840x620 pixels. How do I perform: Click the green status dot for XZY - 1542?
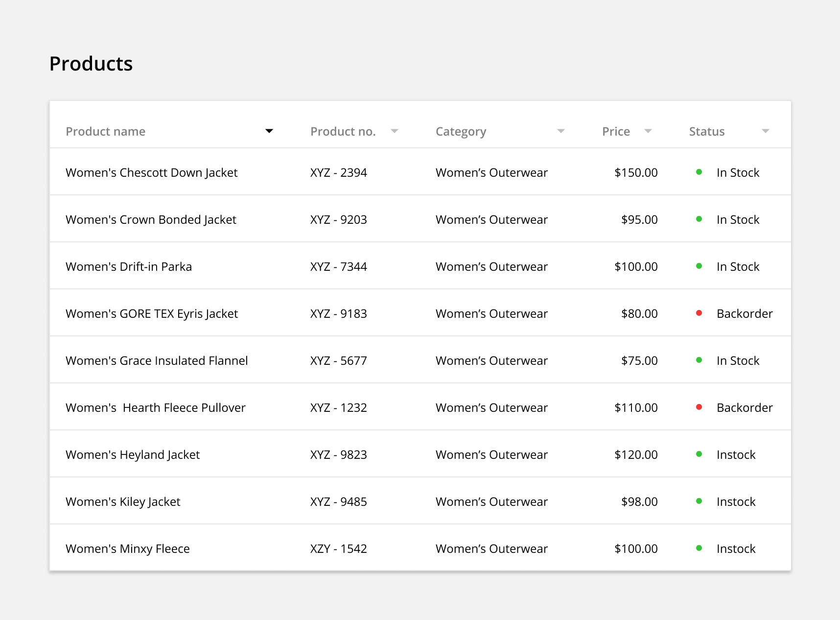(x=699, y=548)
